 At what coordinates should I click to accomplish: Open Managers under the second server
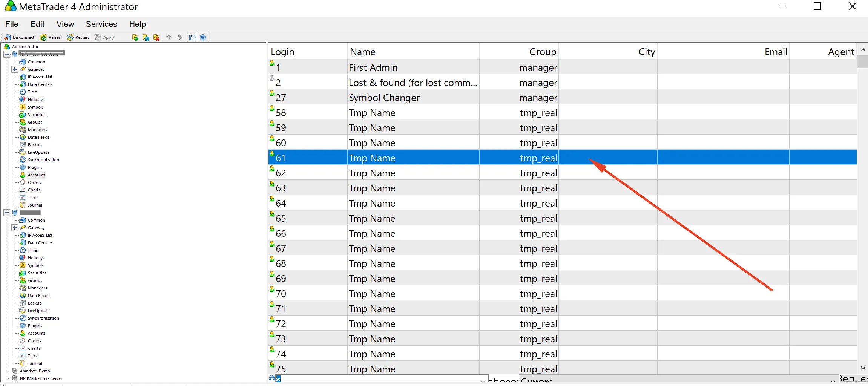pyautogui.click(x=37, y=288)
